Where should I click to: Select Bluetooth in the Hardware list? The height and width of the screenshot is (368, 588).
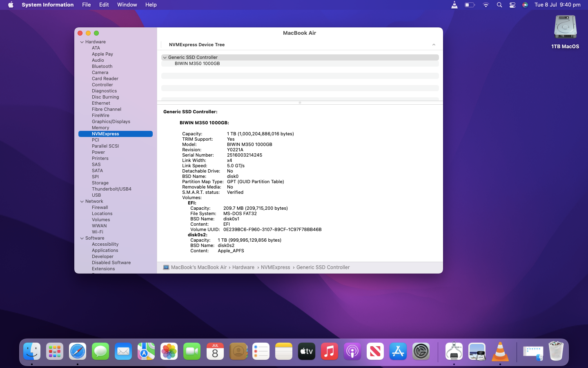(102, 66)
